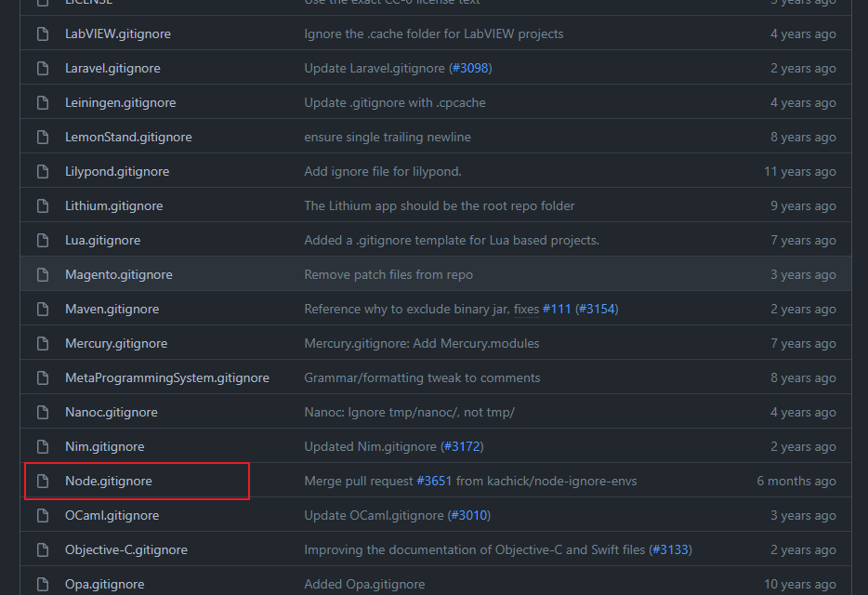Open commit 'Remove patch files from repo'
Image resolution: width=868 pixels, height=595 pixels.
388,275
